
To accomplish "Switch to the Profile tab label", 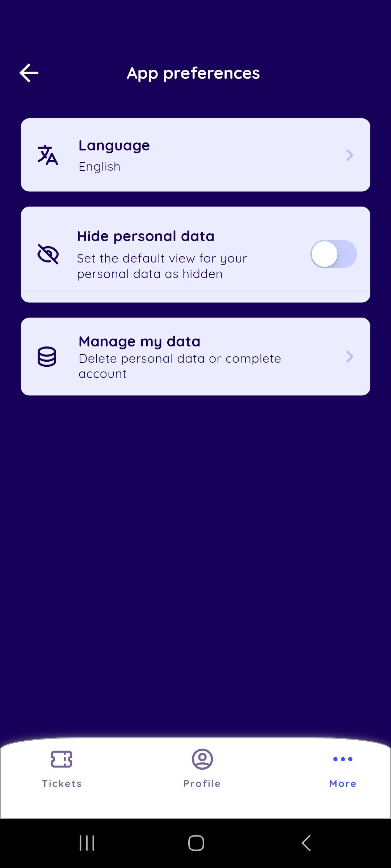I will coord(202,783).
